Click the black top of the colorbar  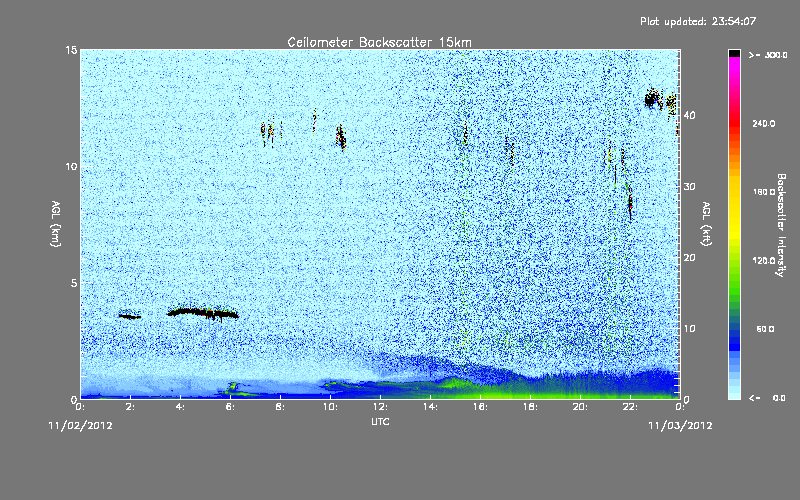[734, 53]
